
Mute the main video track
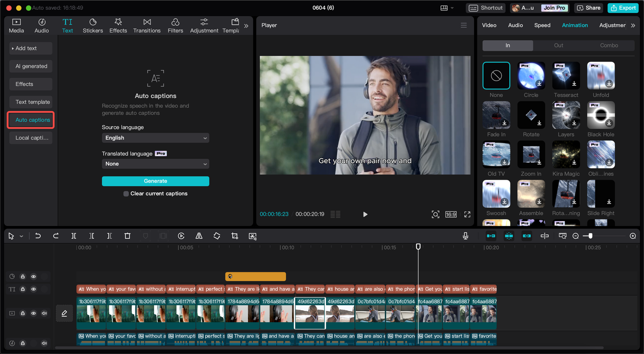(44, 313)
